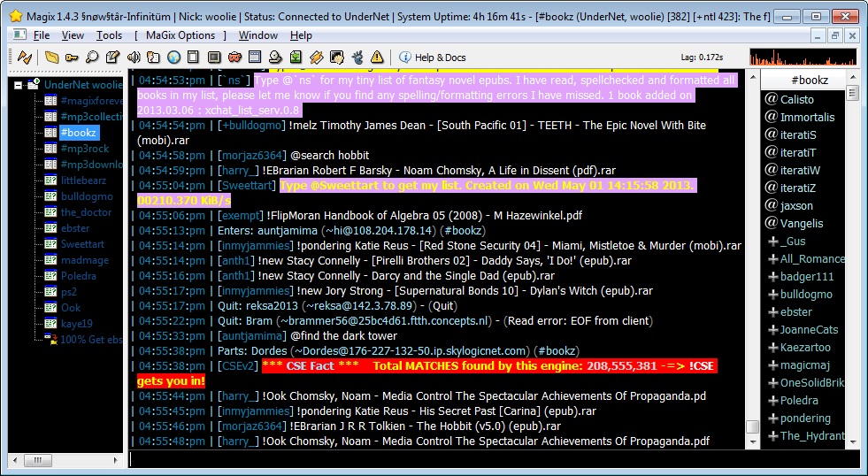Select operator Immortalis in nick list
The width and height of the screenshot is (868, 476).
tap(807, 118)
